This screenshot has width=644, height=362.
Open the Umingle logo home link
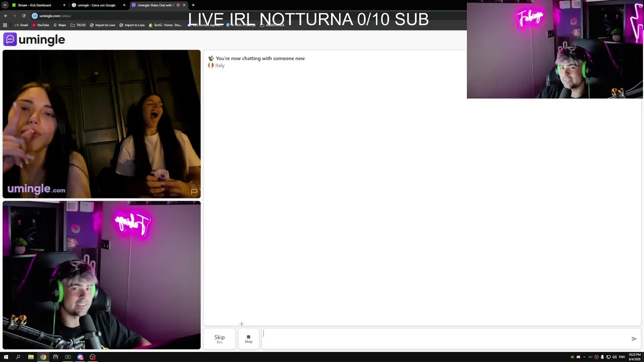(x=34, y=39)
